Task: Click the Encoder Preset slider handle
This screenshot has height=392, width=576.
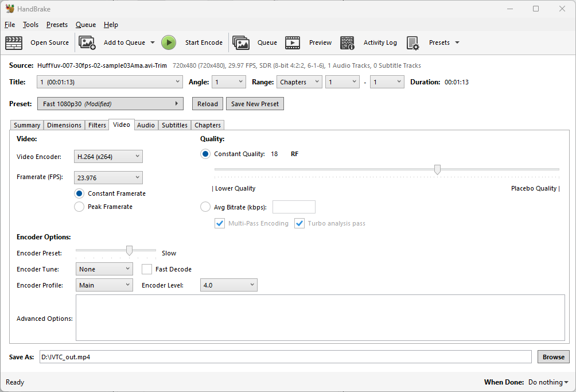Action: click(x=129, y=251)
